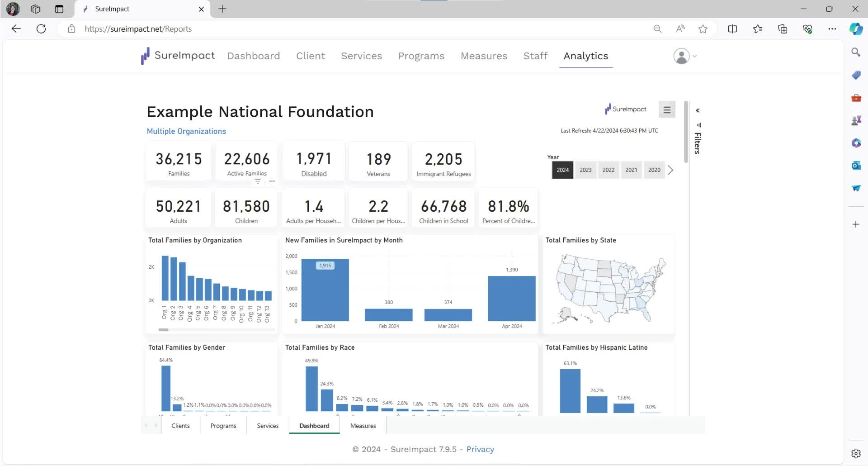Switch to Dashboard report tab
Viewport: 868px width, 466px height.
314,426
